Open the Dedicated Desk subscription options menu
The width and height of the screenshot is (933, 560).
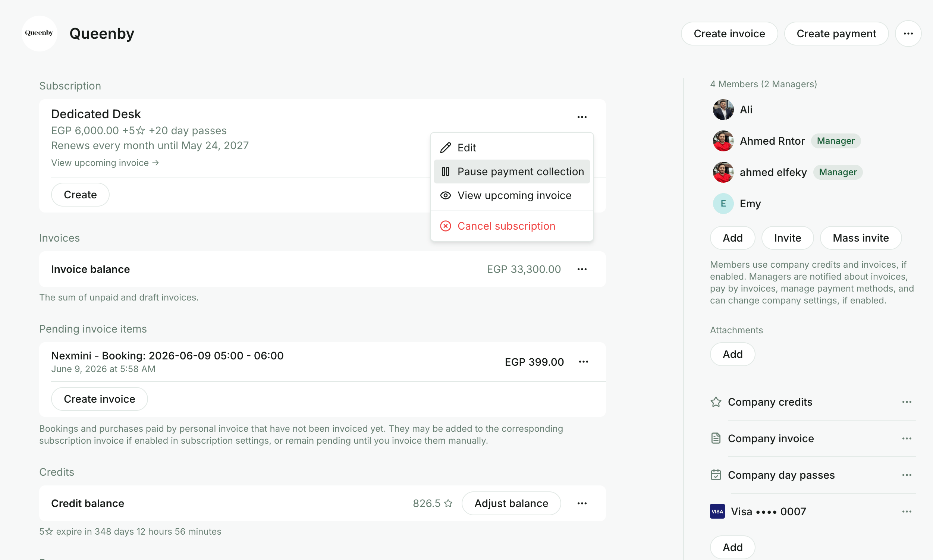(582, 117)
